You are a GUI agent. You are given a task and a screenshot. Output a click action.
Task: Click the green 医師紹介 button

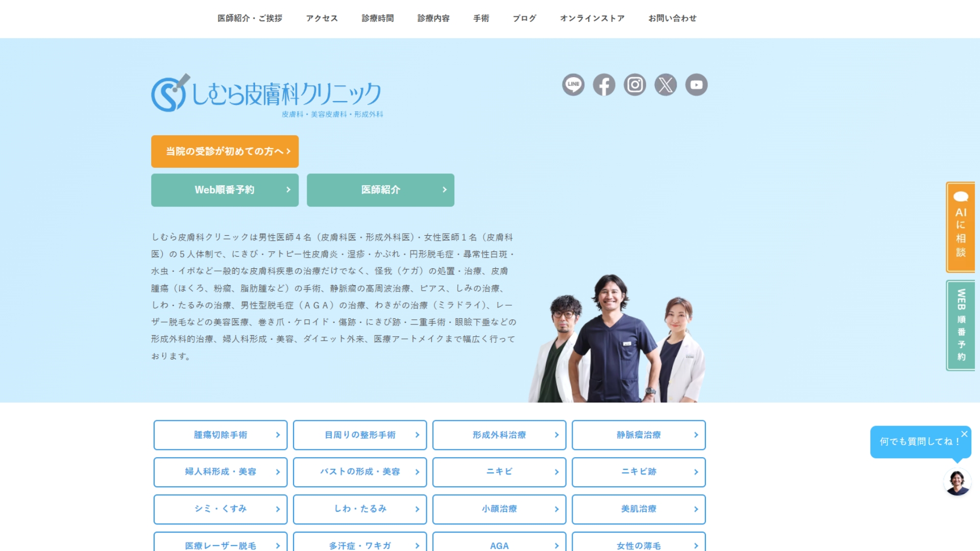click(380, 190)
